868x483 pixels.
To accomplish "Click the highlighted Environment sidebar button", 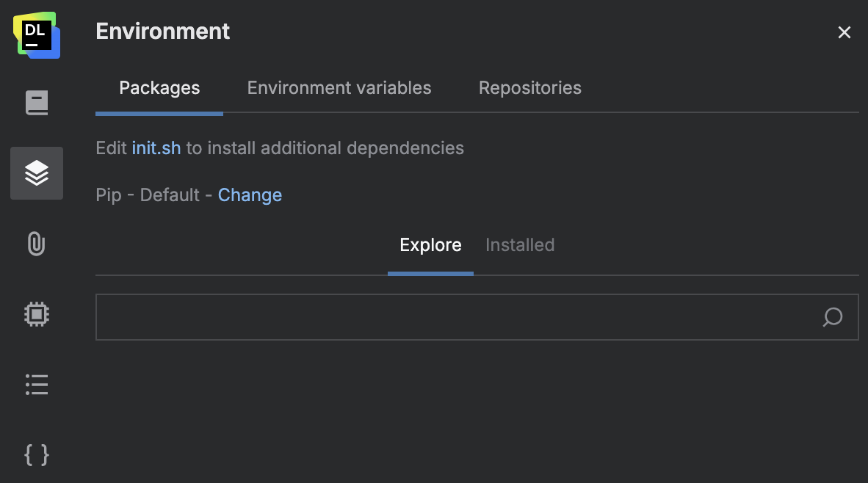I will tap(37, 173).
